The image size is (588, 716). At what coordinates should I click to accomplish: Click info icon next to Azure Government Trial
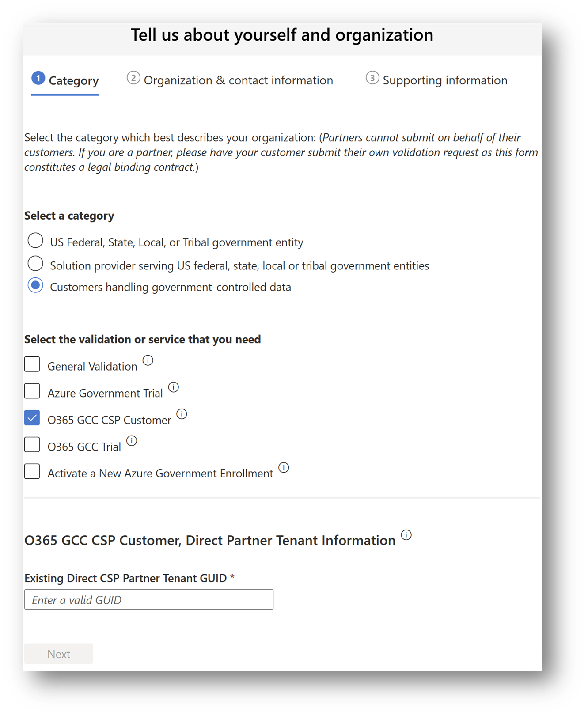tap(174, 387)
